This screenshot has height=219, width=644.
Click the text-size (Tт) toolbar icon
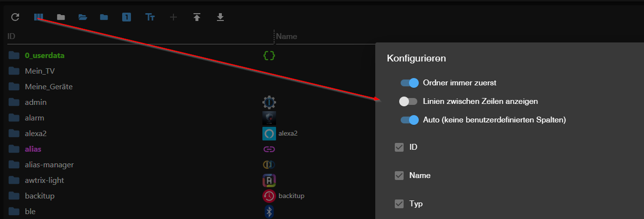point(150,18)
